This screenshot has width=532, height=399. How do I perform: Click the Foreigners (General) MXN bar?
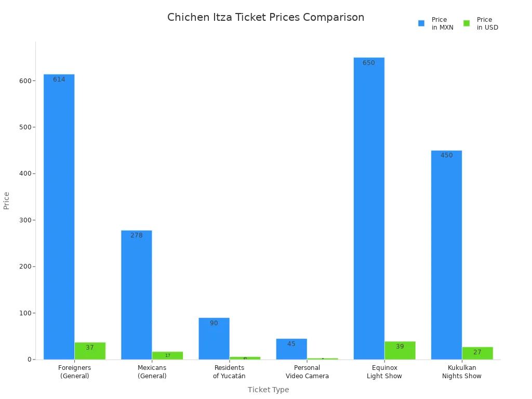(x=59, y=218)
